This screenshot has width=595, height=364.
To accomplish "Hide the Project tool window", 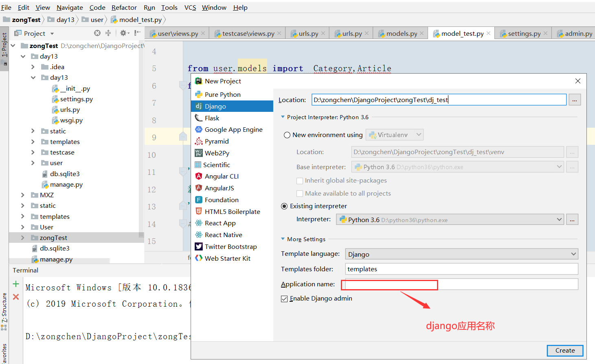I will 138,33.
